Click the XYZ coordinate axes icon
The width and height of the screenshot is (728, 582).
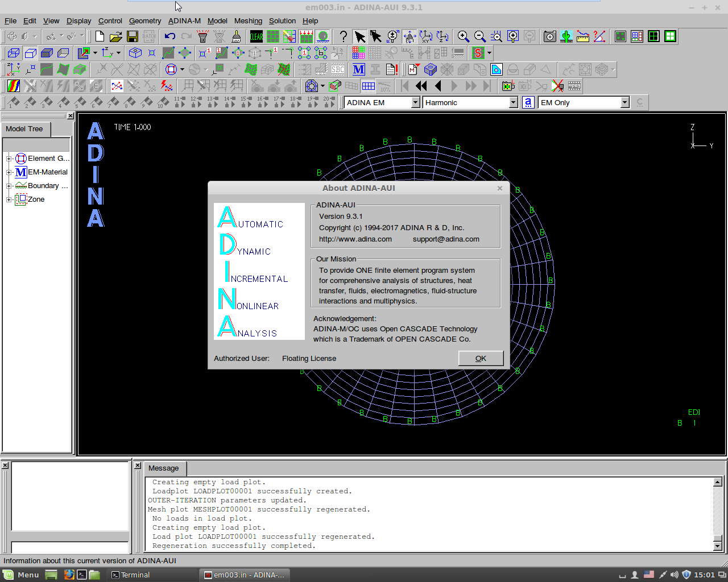pyautogui.click(x=13, y=69)
